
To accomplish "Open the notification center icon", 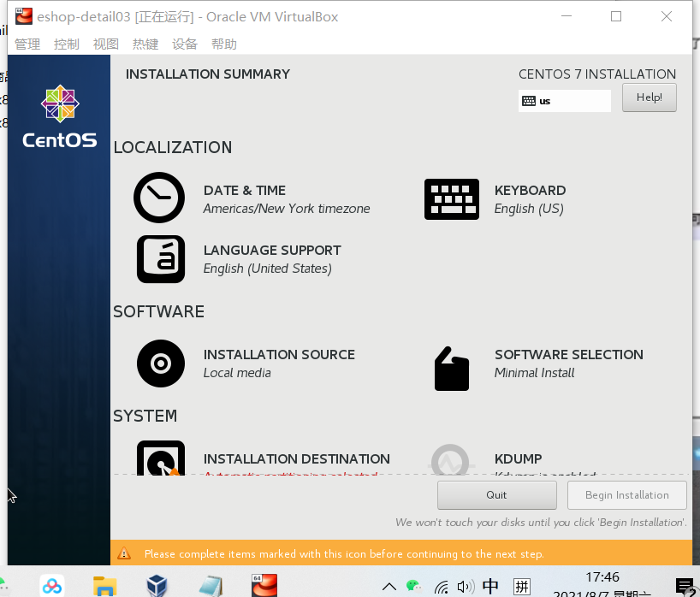I will 685,586.
